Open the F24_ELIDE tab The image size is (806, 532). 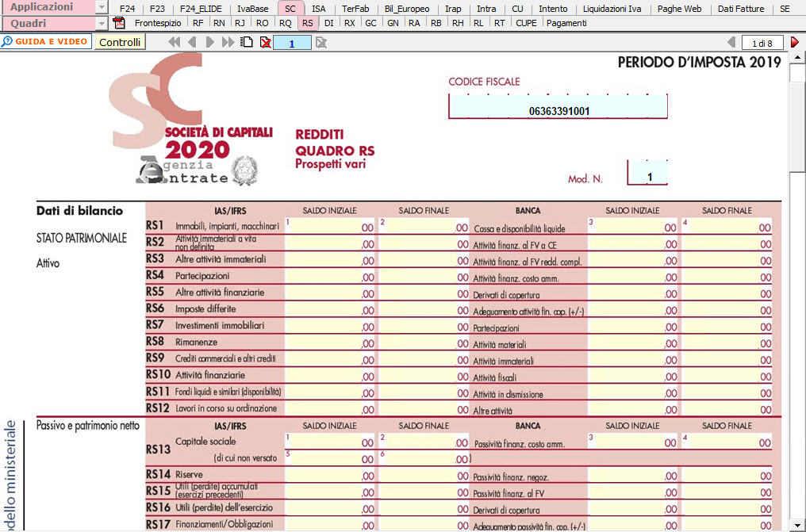[201, 9]
